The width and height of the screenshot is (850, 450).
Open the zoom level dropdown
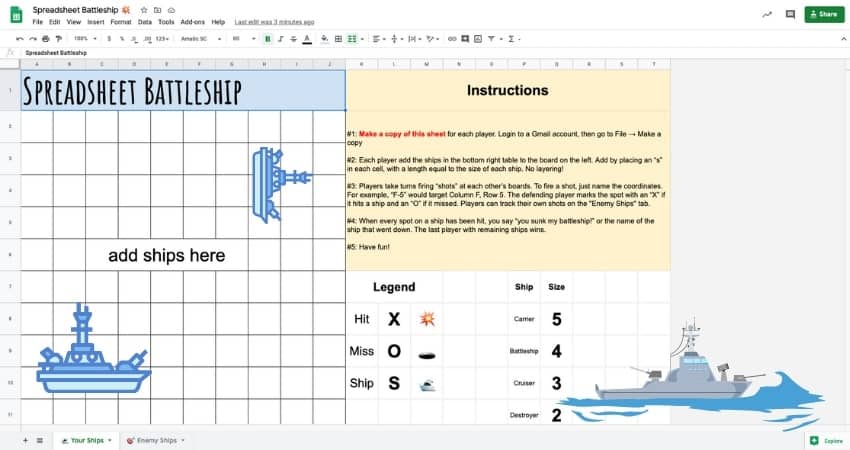tap(83, 38)
